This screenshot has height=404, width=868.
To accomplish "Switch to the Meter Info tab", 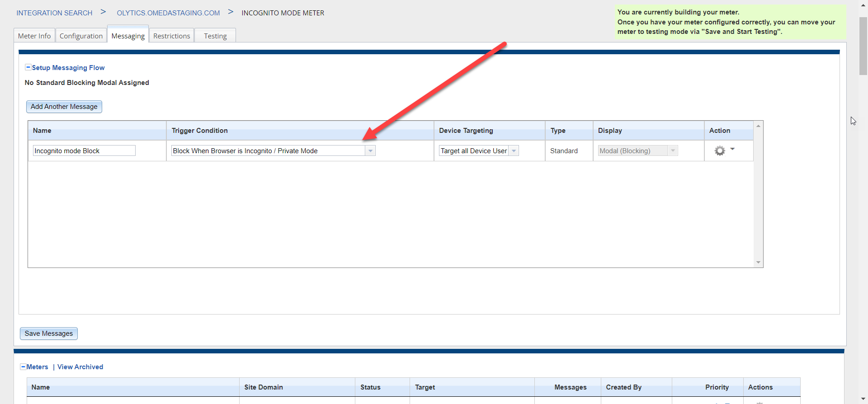I will click(34, 36).
